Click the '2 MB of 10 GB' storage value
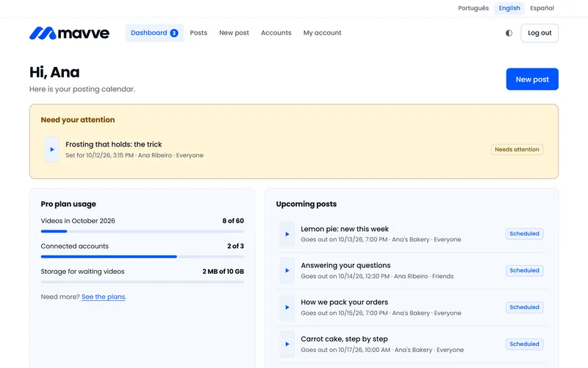This screenshot has width=588, height=368. coord(223,271)
